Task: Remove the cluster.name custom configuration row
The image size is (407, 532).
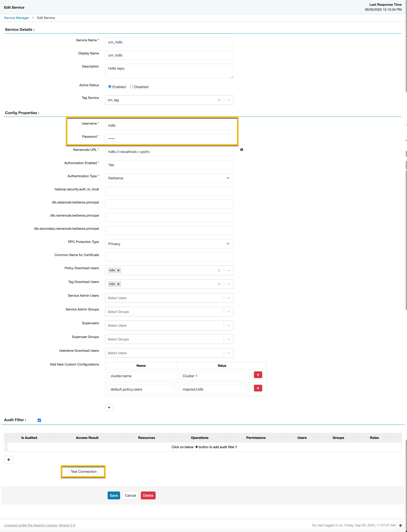Action: click(x=258, y=375)
